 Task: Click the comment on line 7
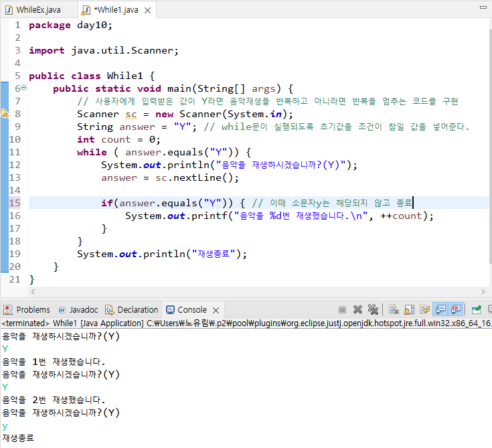coord(268,101)
